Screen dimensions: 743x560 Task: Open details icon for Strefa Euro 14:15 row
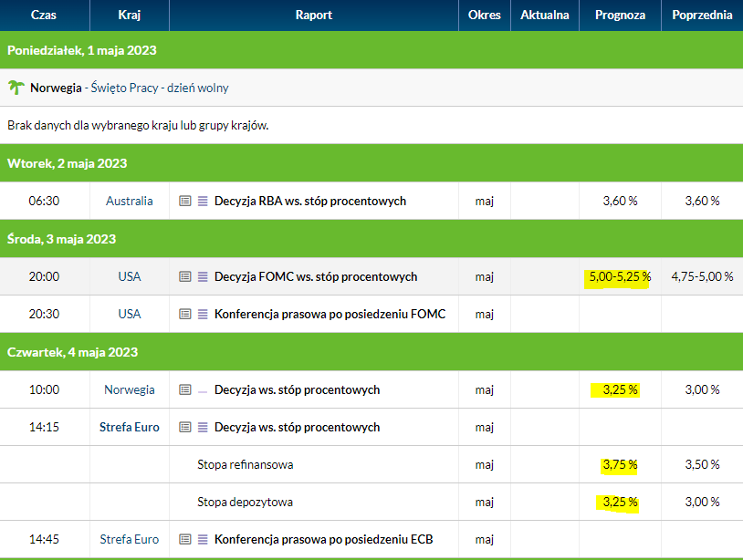pos(184,427)
